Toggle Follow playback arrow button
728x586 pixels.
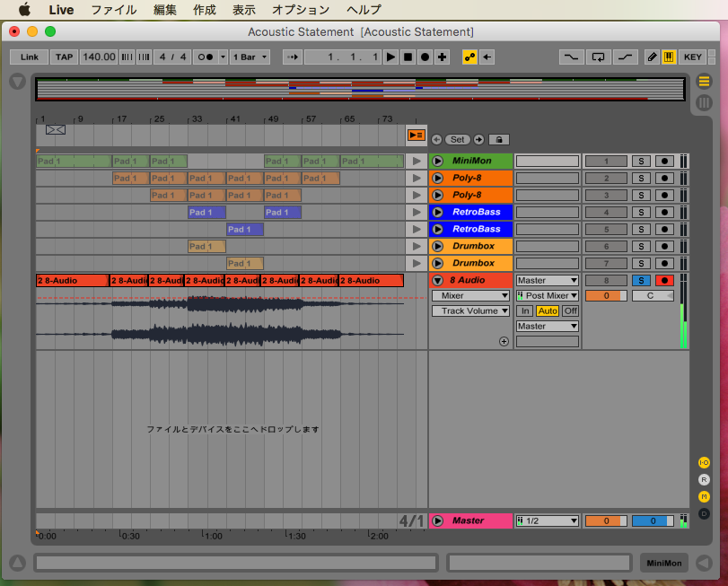pos(293,57)
